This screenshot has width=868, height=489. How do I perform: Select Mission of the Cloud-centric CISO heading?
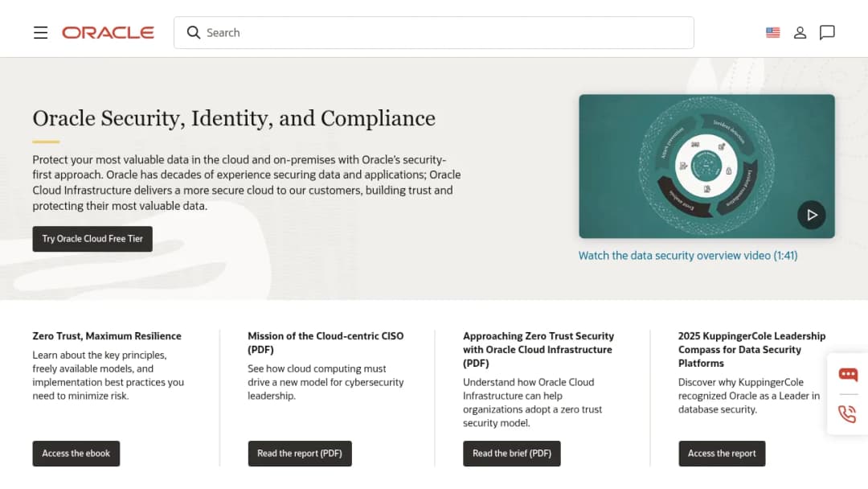pos(325,343)
